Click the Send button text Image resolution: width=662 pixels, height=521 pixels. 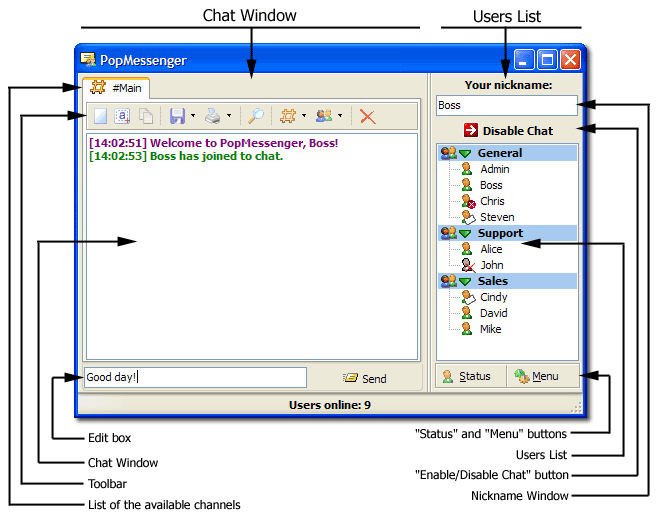tap(374, 379)
